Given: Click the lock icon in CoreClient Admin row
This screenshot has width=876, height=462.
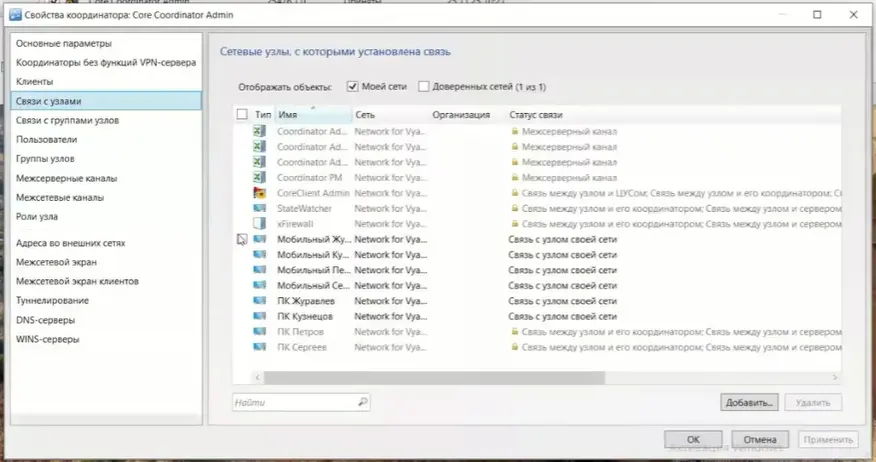Looking at the screenshot, I should 515,193.
